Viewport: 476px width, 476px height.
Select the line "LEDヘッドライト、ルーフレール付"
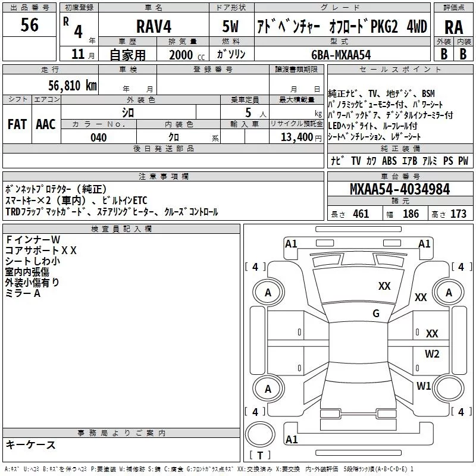373,126
